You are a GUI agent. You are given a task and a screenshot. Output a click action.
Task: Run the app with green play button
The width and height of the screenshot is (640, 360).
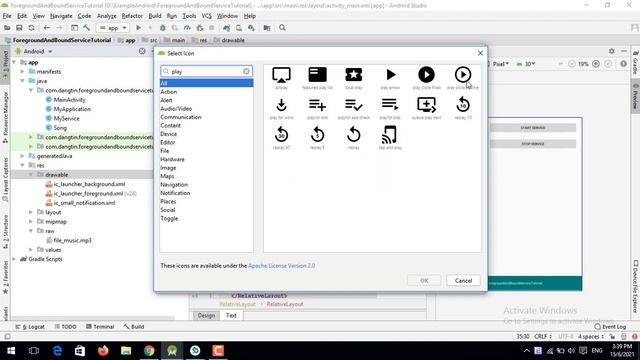tap(138, 28)
